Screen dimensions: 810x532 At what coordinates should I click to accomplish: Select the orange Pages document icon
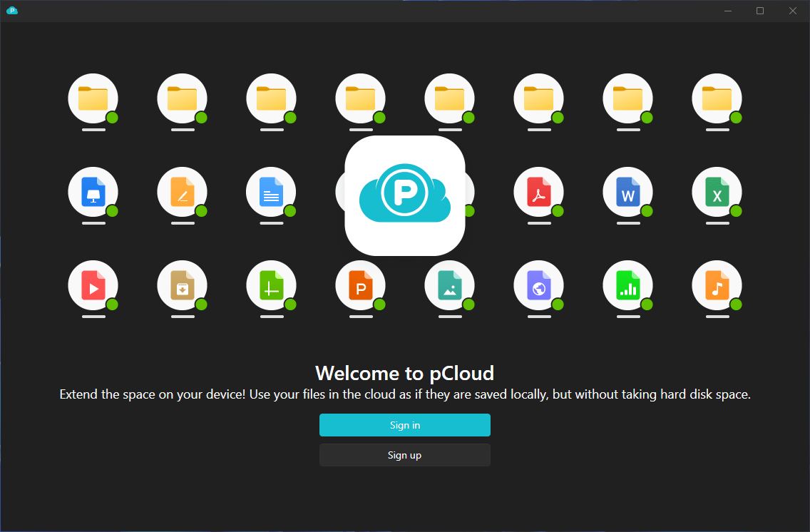(x=183, y=192)
